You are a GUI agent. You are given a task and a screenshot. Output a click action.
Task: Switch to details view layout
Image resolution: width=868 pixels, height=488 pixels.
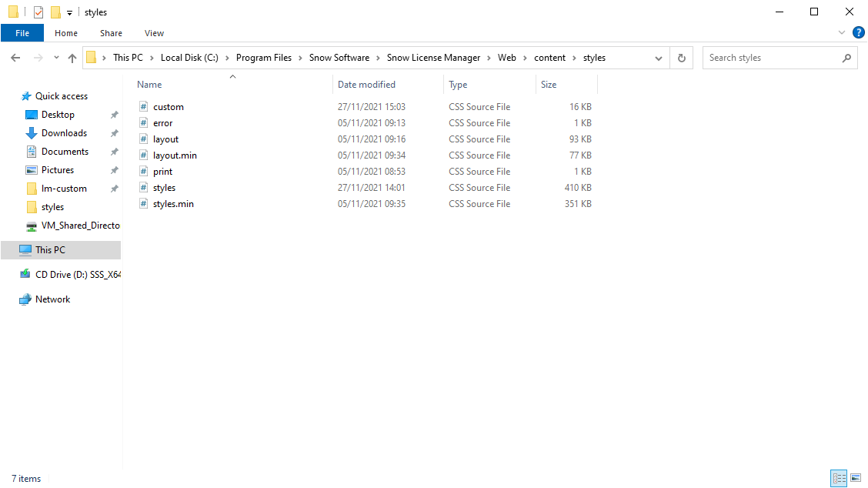tap(838, 478)
